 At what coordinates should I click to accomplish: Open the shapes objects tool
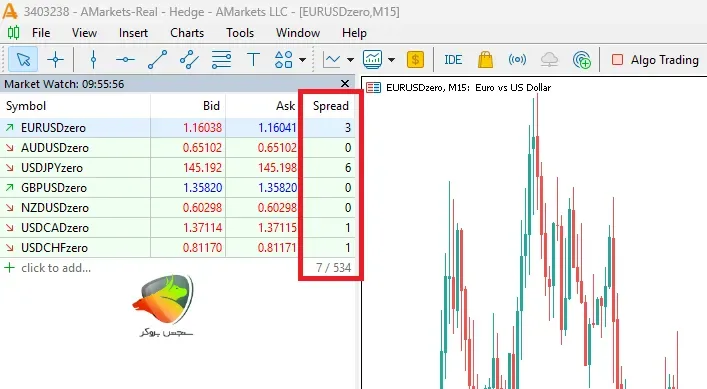click(284, 59)
